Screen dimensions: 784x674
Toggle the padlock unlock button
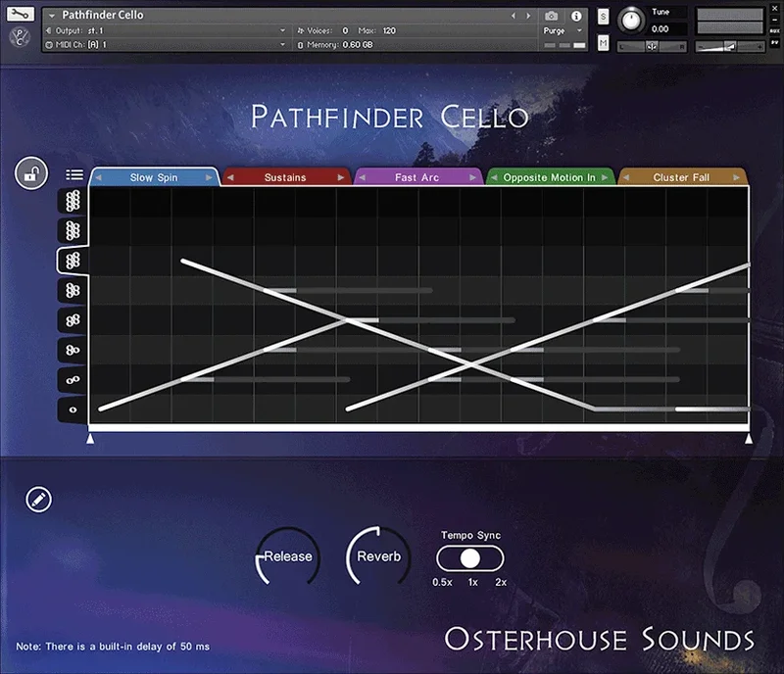pos(31,173)
